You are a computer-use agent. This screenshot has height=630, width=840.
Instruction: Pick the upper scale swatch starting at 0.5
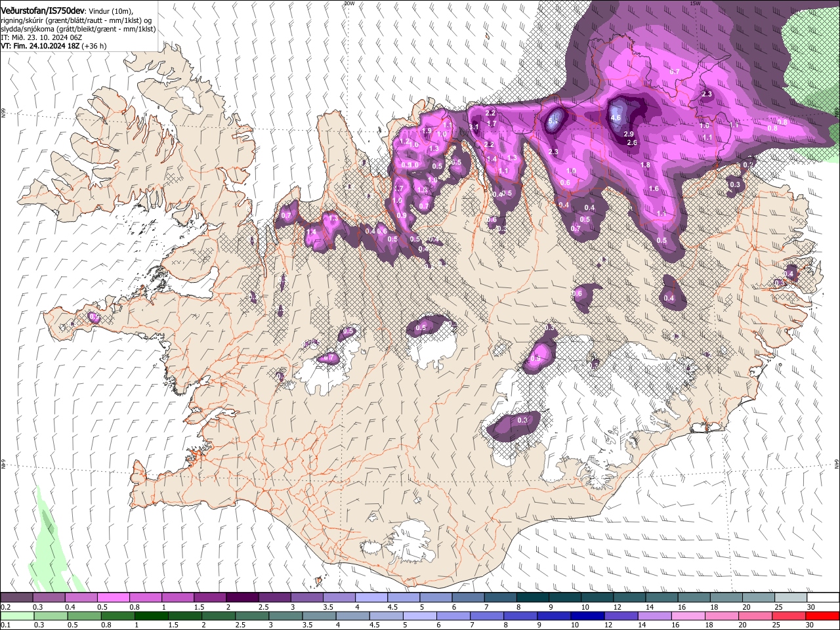click(113, 597)
